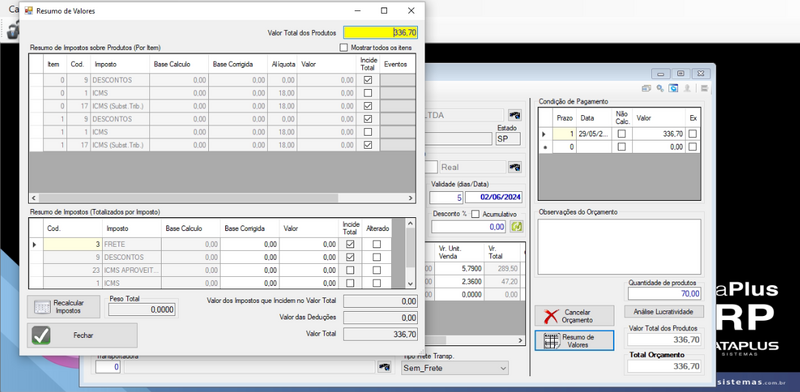Screen dimensions: 800x392
Task: Toggle Alterado checkbox in totalized DESCONTOS row
Action: 377,257
